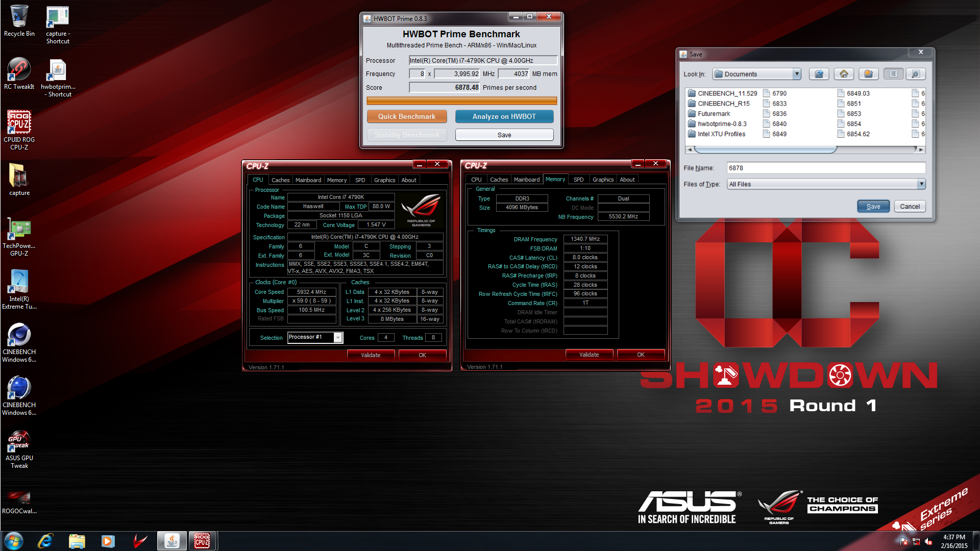Click Save button in Save dialog
This screenshot has width=980, height=551.
(x=873, y=206)
